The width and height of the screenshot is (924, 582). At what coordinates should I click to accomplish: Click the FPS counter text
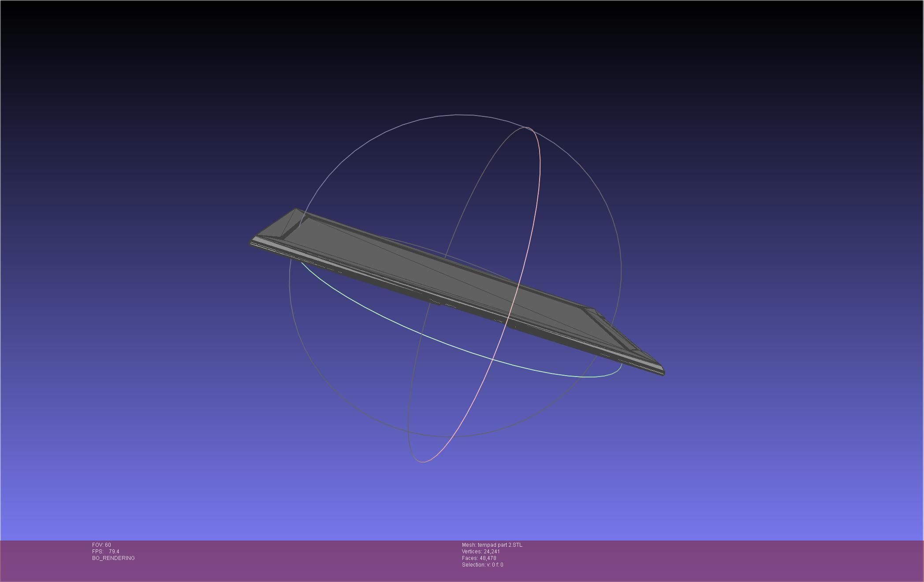[106, 552]
